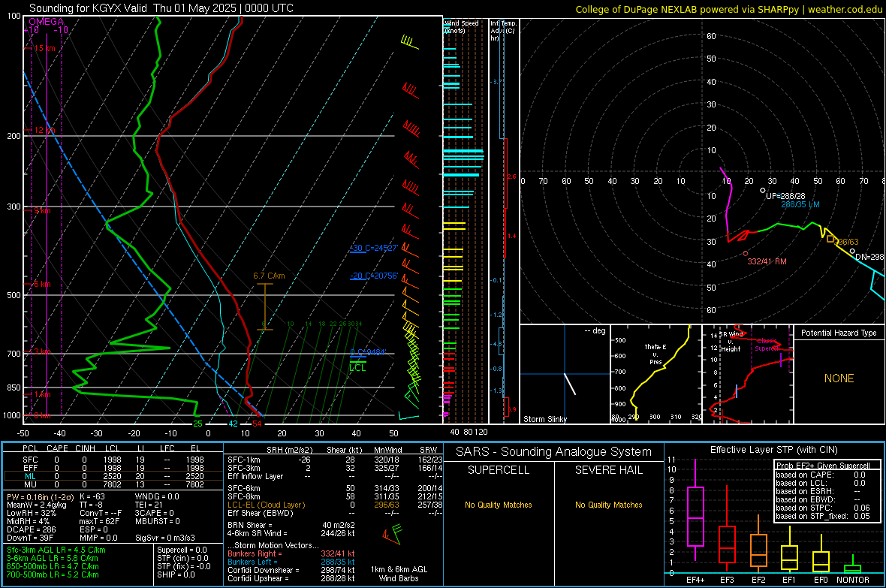Click the Inf. Temp. Adv. panel heading

coord(504,31)
